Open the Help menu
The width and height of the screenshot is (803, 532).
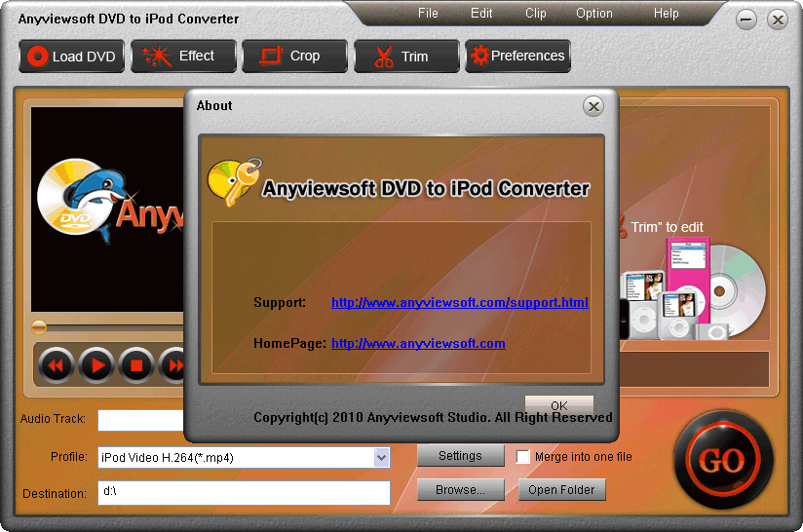(x=666, y=14)
